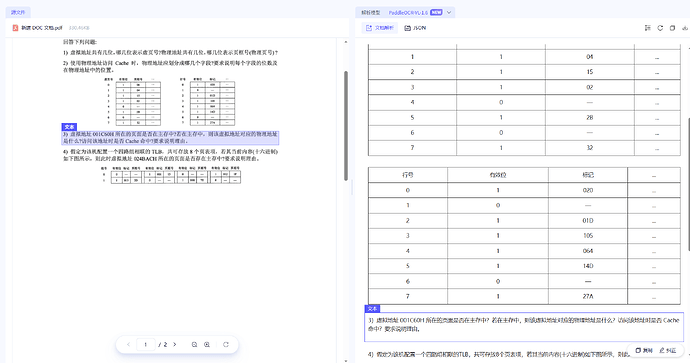Click the refresh icon in results toolbar

tap(660, 28)
